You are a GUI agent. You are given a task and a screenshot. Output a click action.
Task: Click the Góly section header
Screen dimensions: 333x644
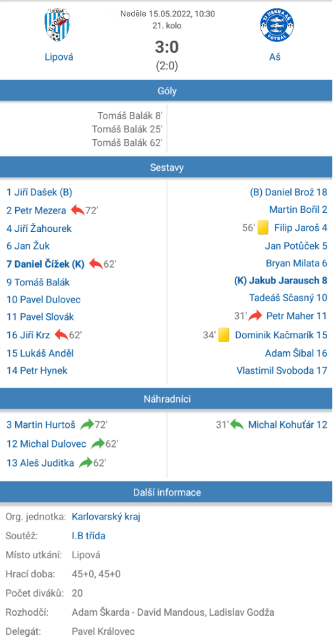point(166,90)
